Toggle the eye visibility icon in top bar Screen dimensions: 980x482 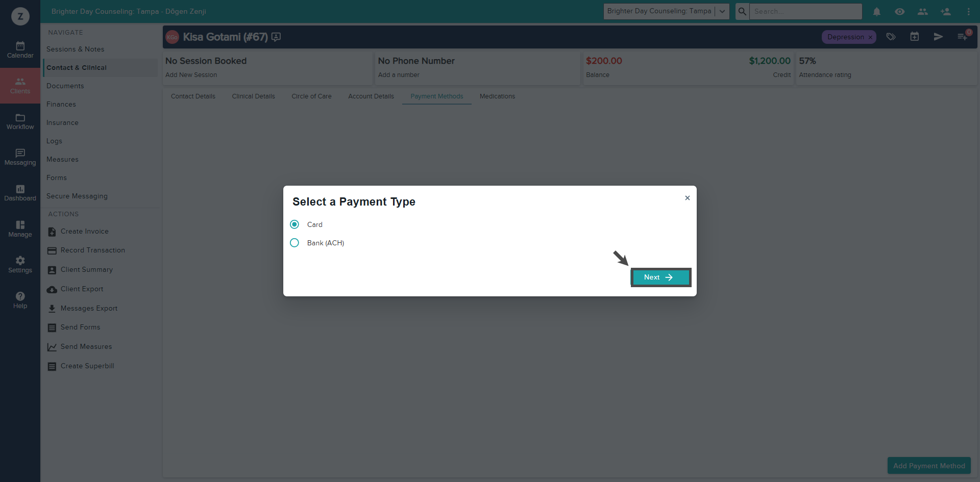tap(899, 11)
